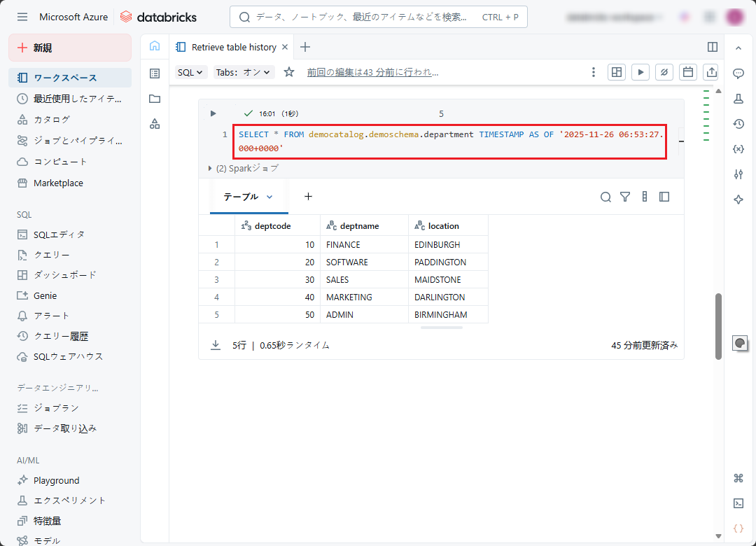Screen dimensions: 756x546
Task: Search within the results table
Action: [x=605, y=197]
